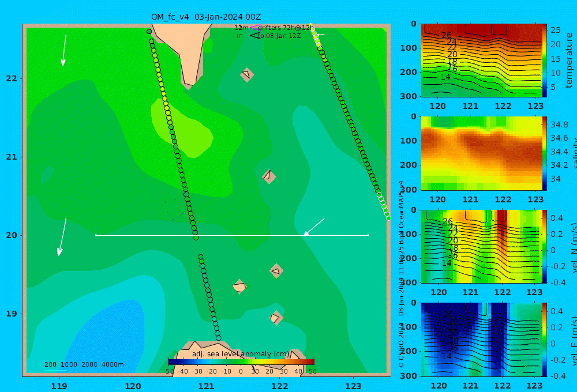
Task: Click the 'vel. E (m/s)' axis label
Action: 574,341
